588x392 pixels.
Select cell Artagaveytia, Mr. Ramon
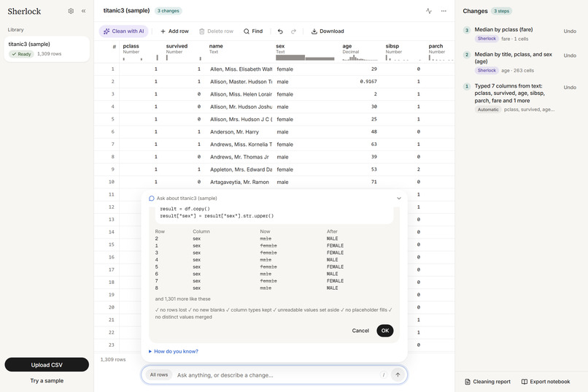(x=239, y=182)
